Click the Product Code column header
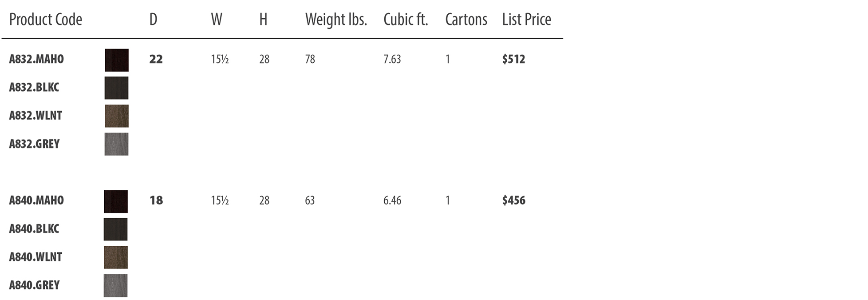Screen dimensions: 868x300 pos(46,20)
